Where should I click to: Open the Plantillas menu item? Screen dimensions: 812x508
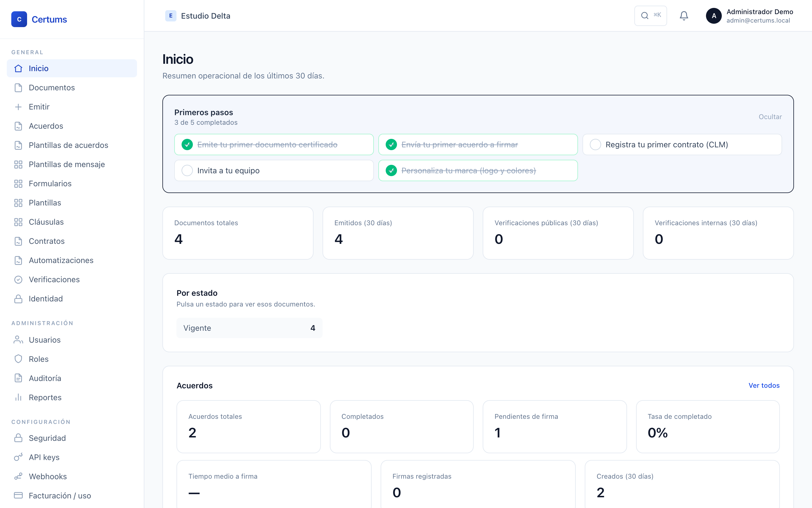click(x=72, y=203)
